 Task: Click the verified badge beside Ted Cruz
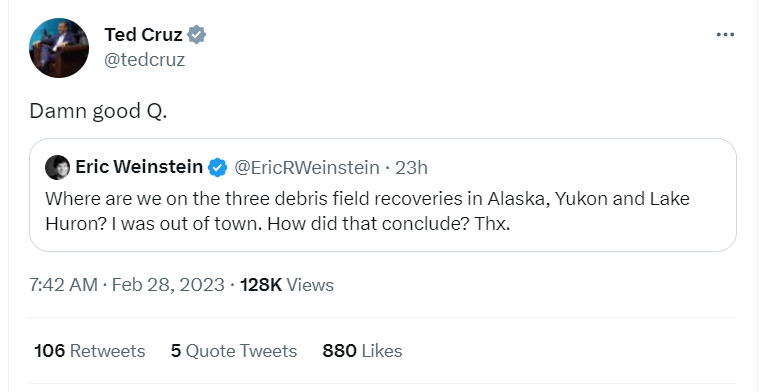tap(197, 35)
